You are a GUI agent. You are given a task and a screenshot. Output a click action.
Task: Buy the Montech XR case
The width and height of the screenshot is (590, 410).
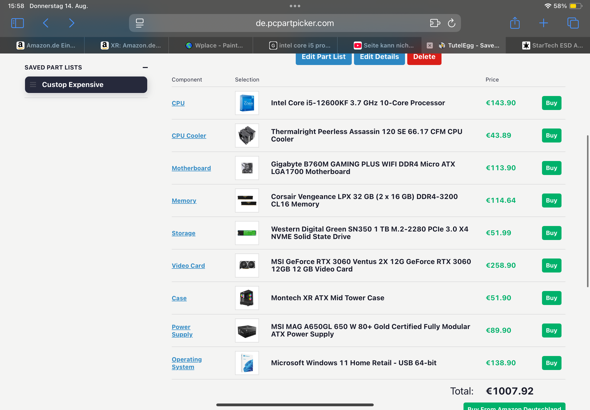pos(551,298)
